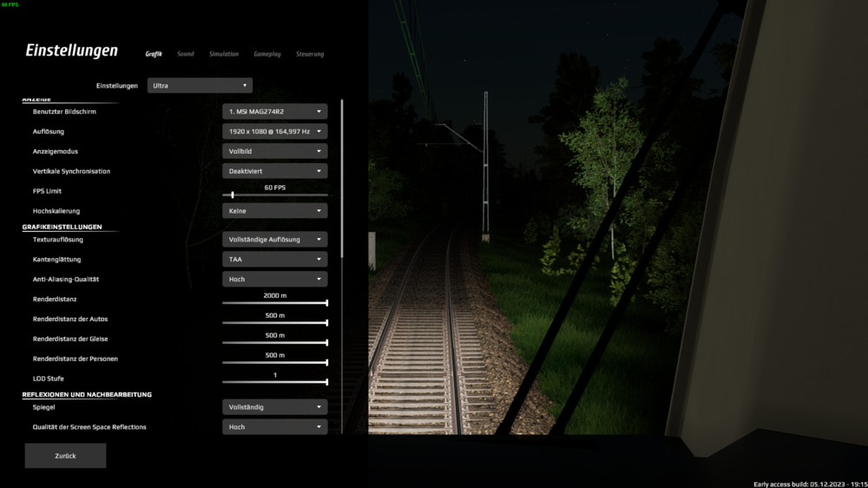Open the Kantenglättung TAA dropdown
Screen dimensions: 868x488
tap(274, 259)
